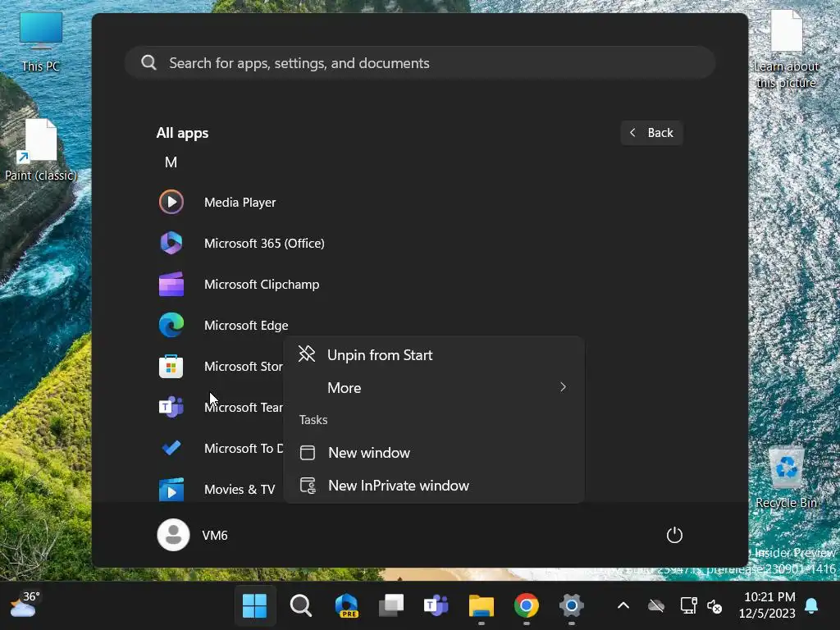This screenshot has width=840, height=630.
Task: Click the network display tray icon
Action: coord(688,606)
